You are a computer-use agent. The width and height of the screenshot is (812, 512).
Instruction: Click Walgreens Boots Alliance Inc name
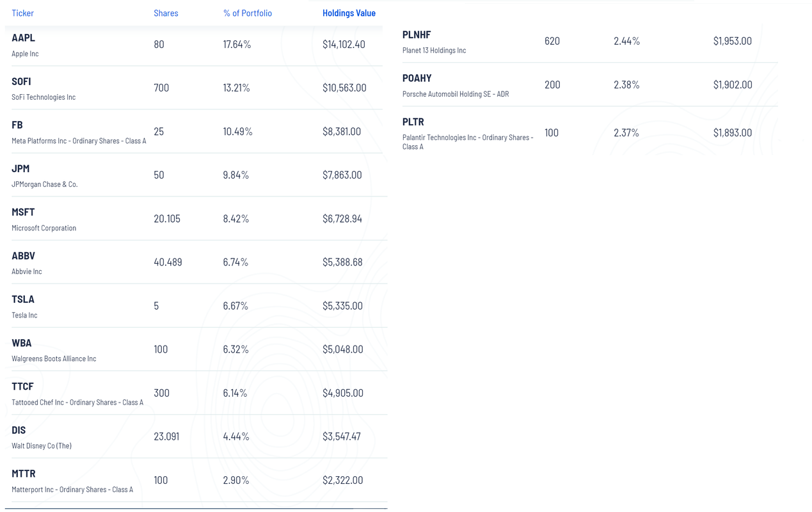click(54, 358)
